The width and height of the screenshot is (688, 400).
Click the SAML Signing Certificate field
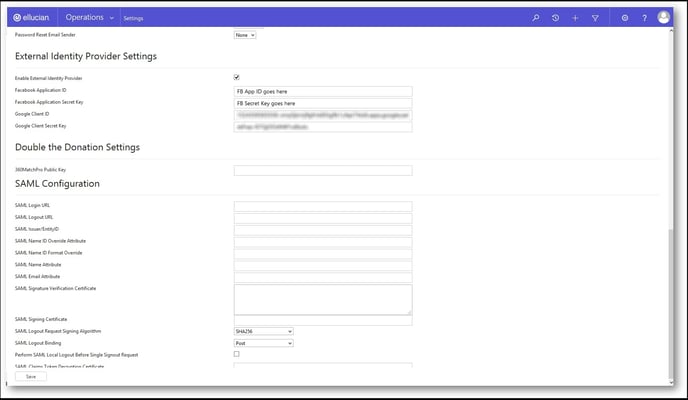(x=323, y=321)
